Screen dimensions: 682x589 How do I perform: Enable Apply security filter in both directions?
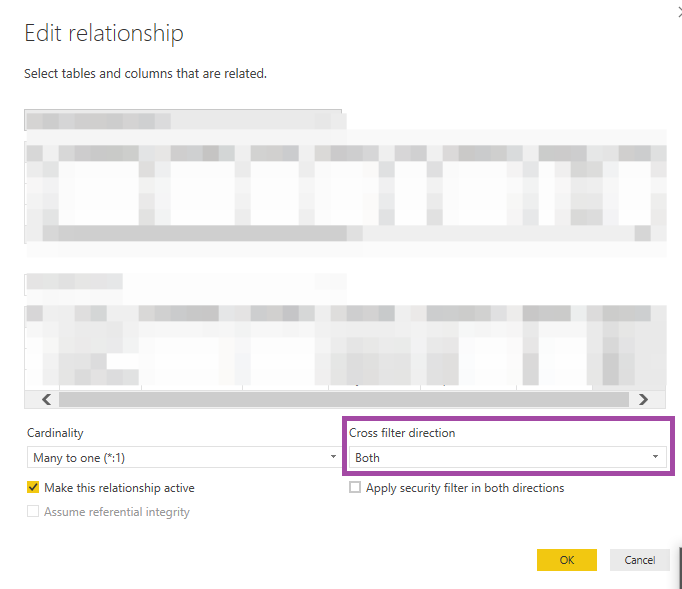(x=355, y=487)
